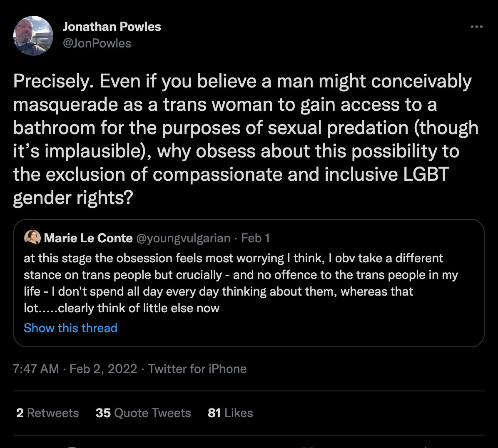Click 'lot.....clearly think of little else now'
Image resolution: width=498 pixels, height=448 pixels.
[122, 308]
